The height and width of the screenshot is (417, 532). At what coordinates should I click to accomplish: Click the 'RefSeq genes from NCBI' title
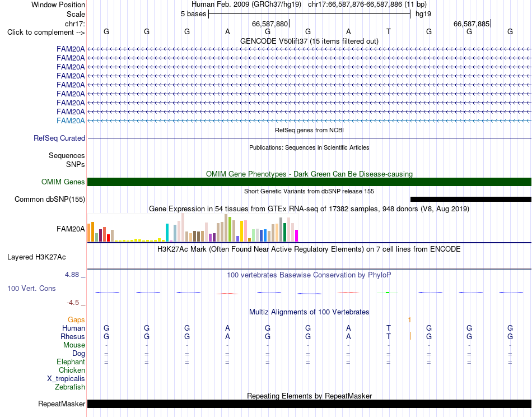[310, 130]
